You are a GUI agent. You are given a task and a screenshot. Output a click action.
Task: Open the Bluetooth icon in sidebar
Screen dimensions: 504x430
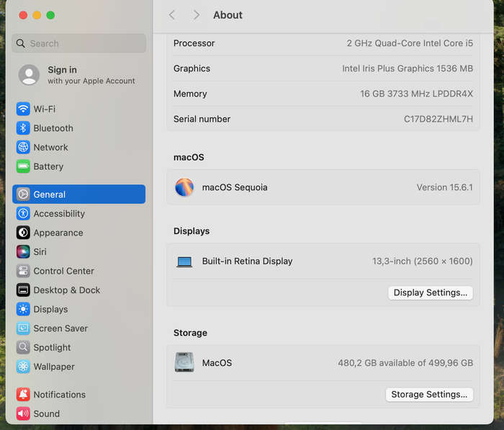click(23, 128)
